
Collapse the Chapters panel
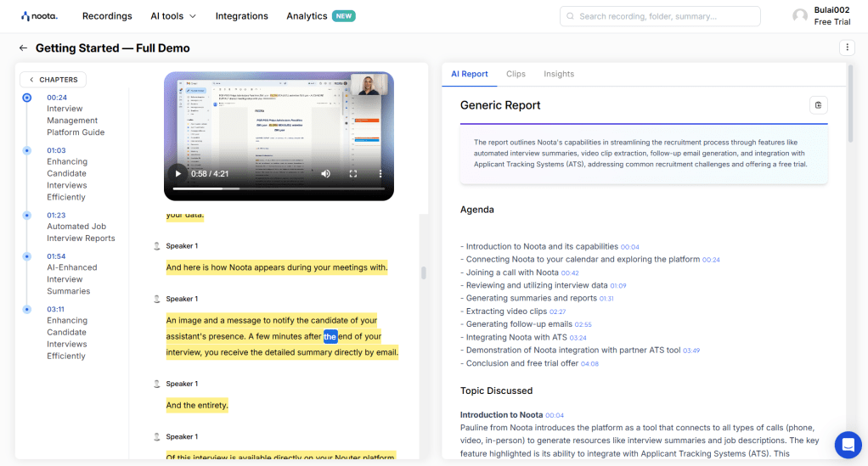point(53,80)
